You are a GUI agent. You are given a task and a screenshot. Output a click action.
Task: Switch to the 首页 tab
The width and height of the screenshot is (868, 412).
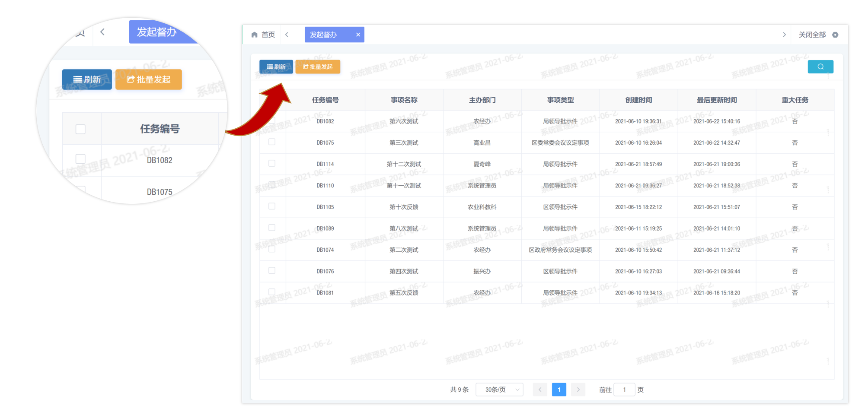(267, 35)
